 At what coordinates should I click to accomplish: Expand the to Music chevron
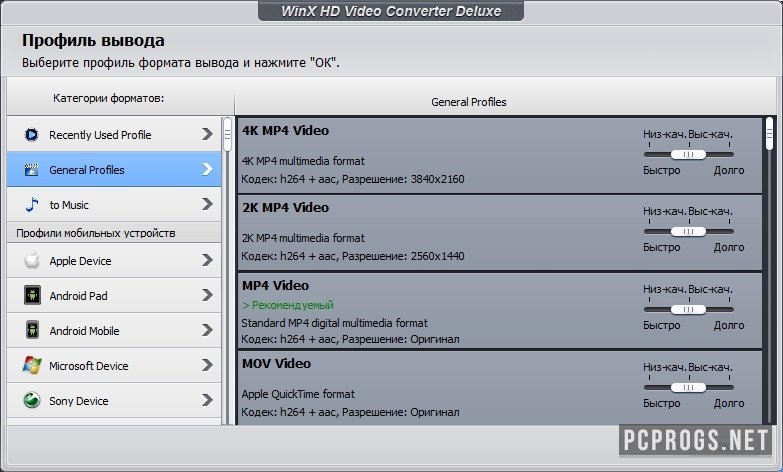[207, 204]
